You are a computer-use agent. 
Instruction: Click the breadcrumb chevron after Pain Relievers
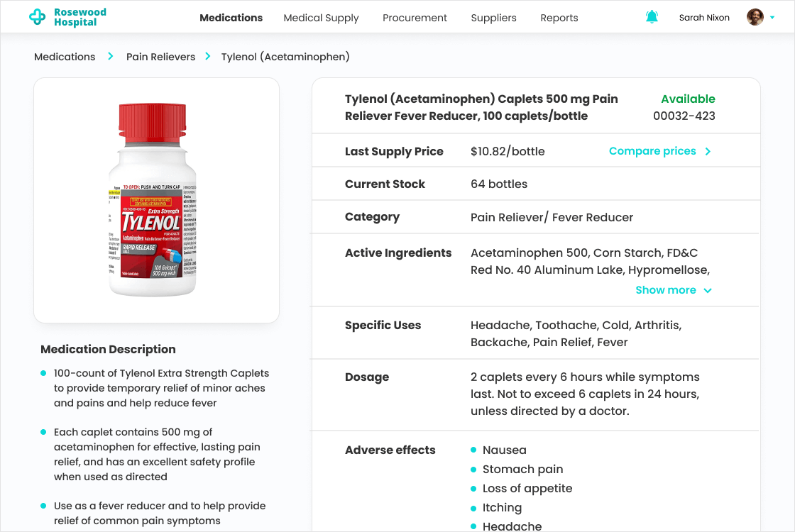pyautogui.click(x=208, y=56)
